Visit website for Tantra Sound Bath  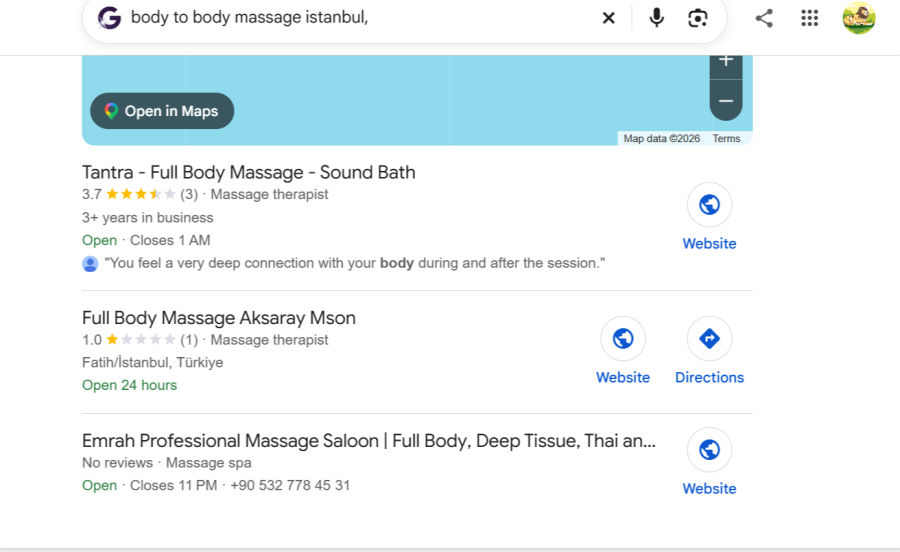pos(709,204)
